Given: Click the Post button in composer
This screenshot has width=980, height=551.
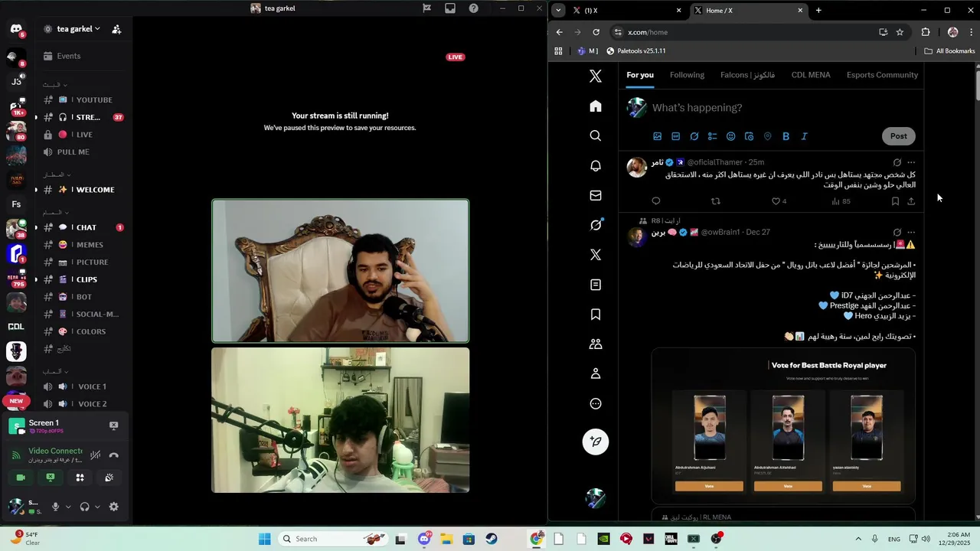Looking at the screenshot, I should (x=898, y=136).
